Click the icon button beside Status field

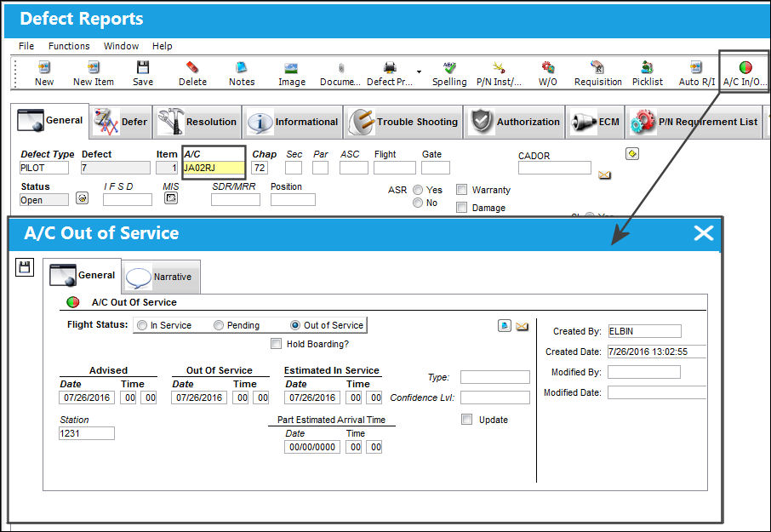click(82, 197)
